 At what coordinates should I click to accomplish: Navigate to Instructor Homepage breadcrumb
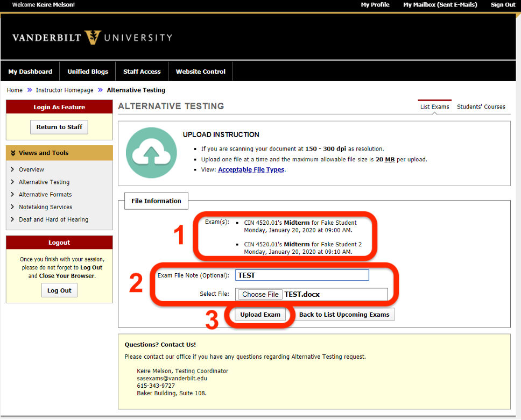point(65,90)
